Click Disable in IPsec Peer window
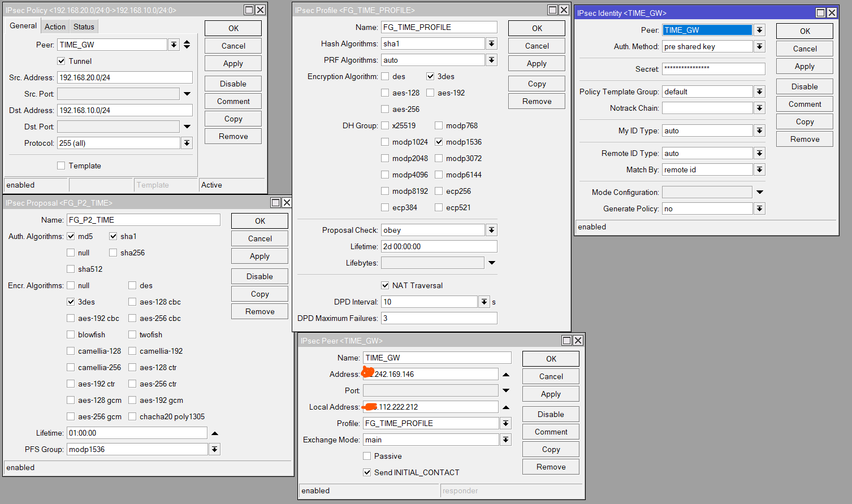 click(551, 414)
